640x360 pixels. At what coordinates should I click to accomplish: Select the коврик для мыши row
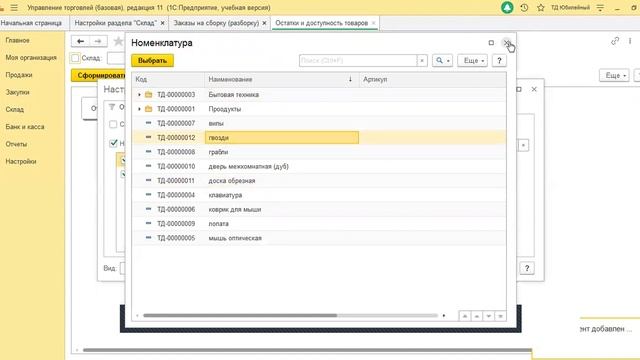tap(319, 209)
